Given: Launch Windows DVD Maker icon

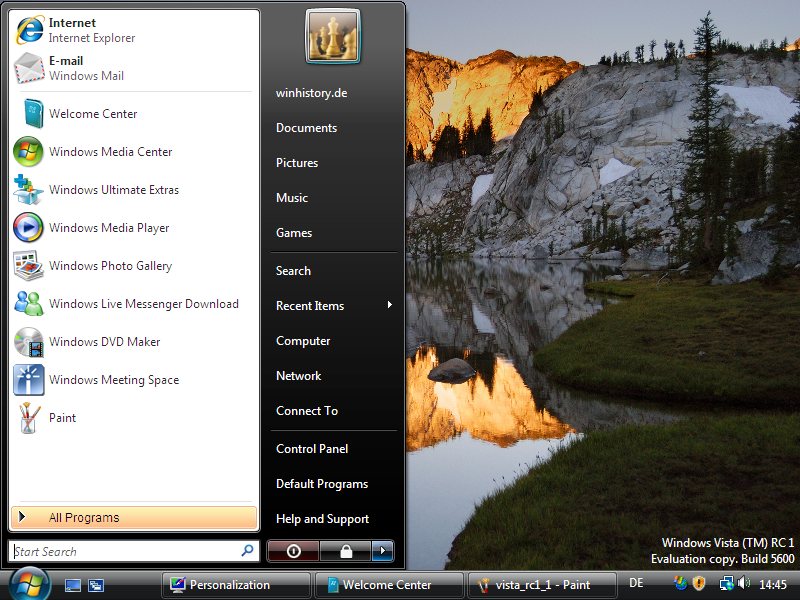Looking at the screenshot, I should tap(28, 341).
